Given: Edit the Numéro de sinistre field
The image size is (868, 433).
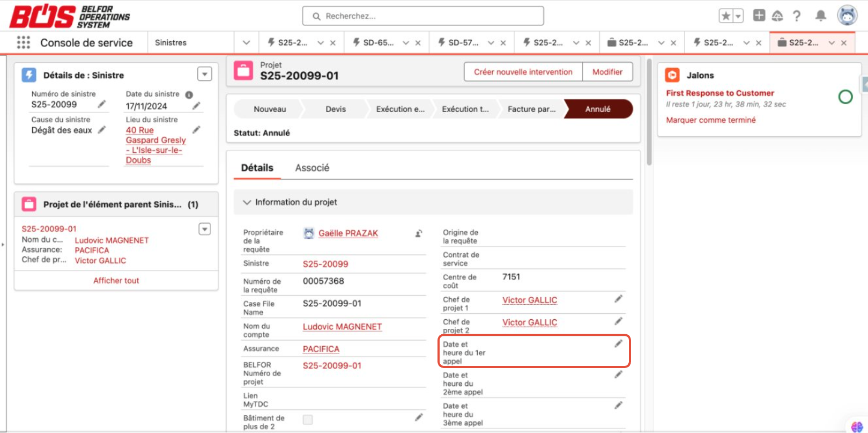Looking at the screenshot, I should 102,104.
